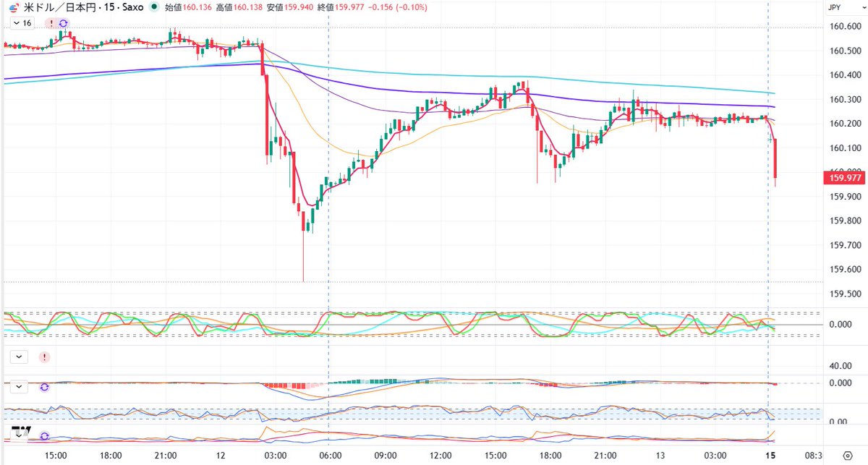
Task: Click the date 12 time axis label
Action: click(x=222, y=455)
